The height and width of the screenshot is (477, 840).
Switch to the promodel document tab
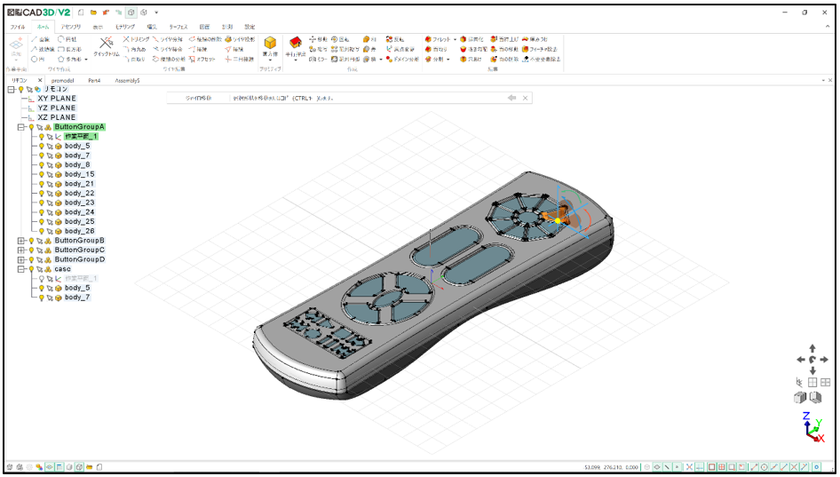pyautogui.click(x=63, y=80)
